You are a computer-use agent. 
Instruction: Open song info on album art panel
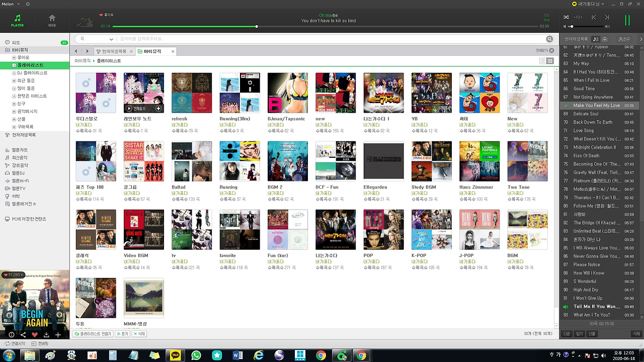pos(11,335)
